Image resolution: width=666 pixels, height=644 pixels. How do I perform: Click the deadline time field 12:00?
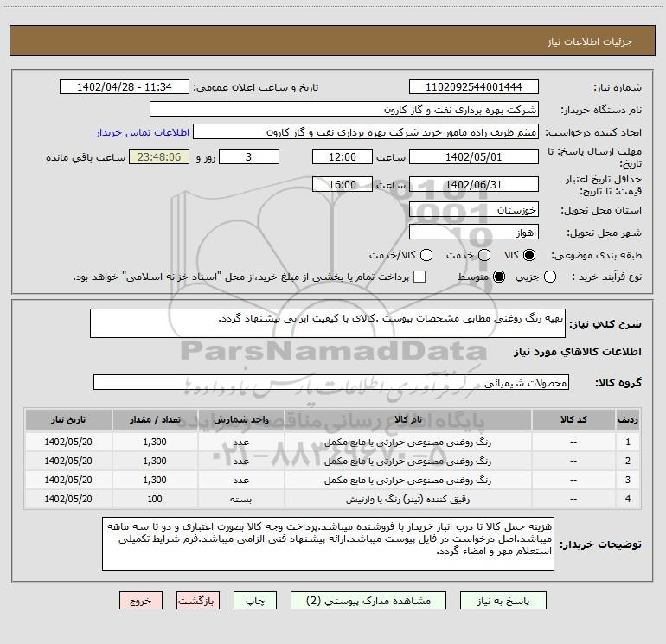click(343, 156)
